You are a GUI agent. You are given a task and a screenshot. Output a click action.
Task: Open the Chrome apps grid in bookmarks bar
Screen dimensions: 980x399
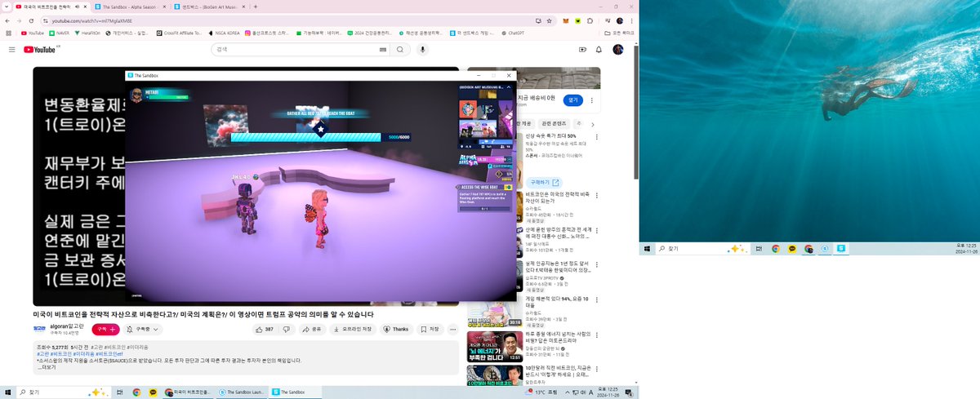click(x=8, y=33)
